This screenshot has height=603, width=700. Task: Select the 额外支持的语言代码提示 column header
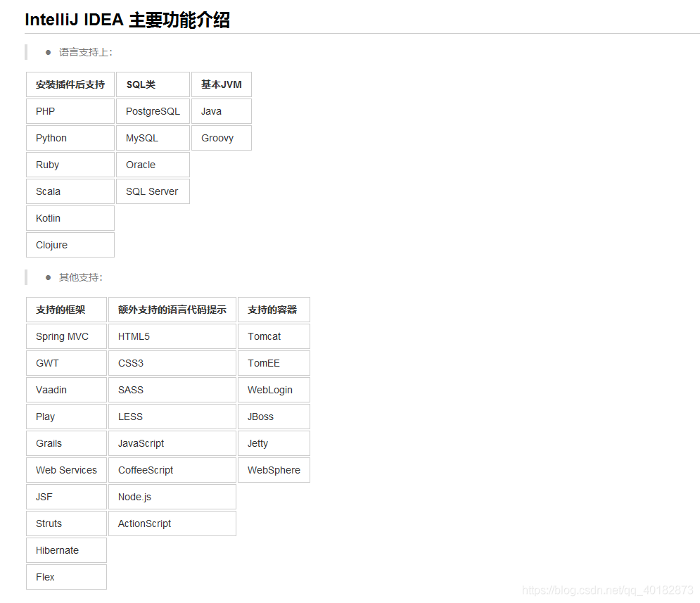[172, 310]
